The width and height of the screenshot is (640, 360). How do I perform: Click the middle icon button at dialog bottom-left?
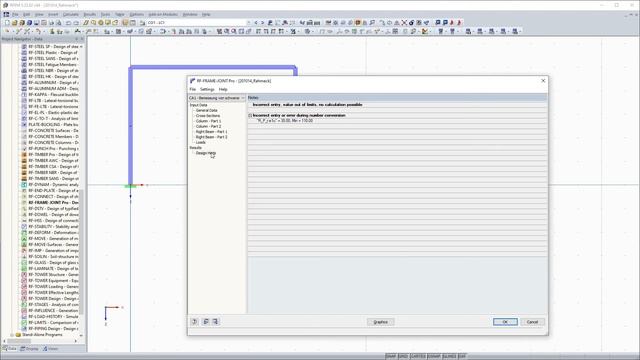click(206, 322)
